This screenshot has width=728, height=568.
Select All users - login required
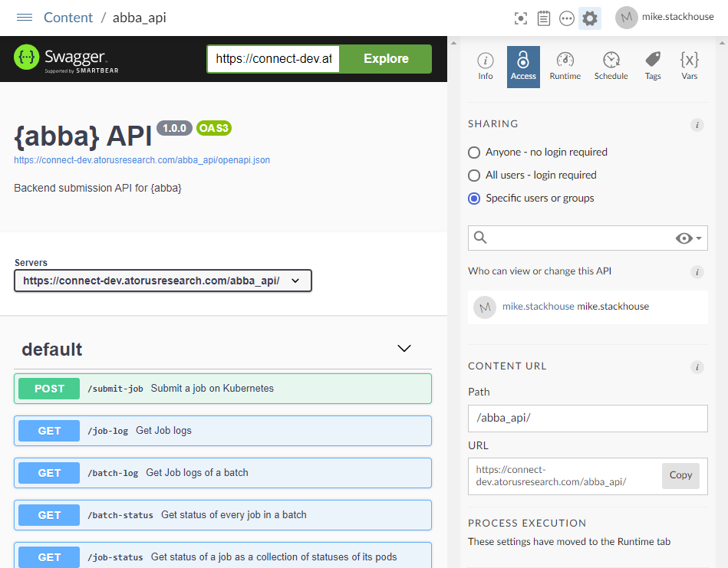point(474,176)
